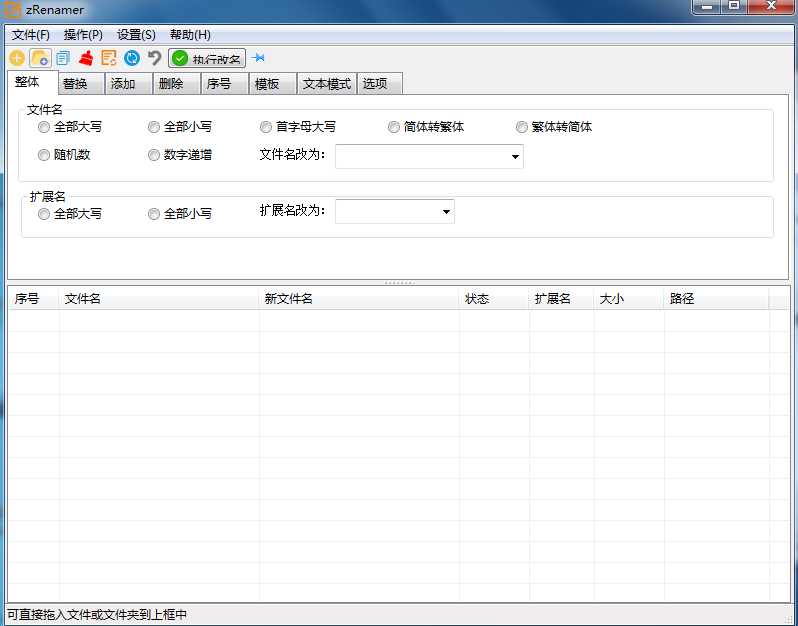The height and width of the screenshot is (626, 798).
Task: Minimize the zRenamer window
Action: point(708,7)
